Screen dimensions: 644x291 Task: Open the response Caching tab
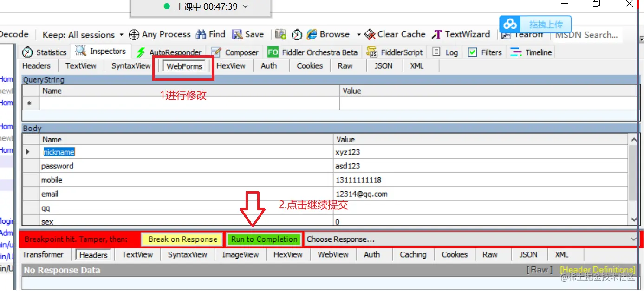pos(413,254)
